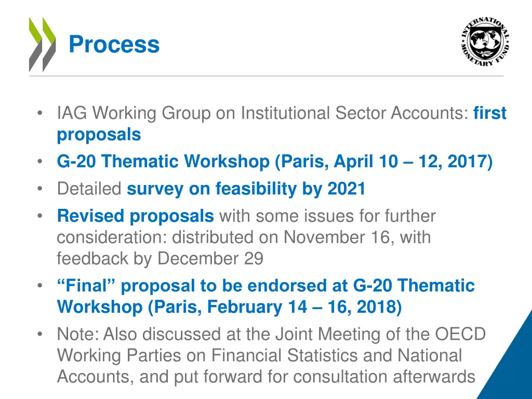Click the 'Workshop (Paris, February 14 – 16, 2018)' text
This screenshot has width=532, height=399.
pyautogui.click(x=229, y=307)
